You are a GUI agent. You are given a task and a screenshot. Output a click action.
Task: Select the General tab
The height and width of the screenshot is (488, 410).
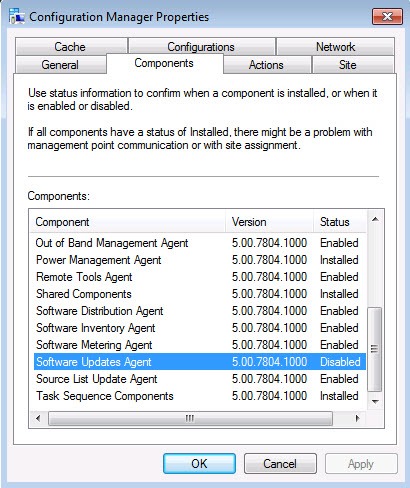click(60, 64)
